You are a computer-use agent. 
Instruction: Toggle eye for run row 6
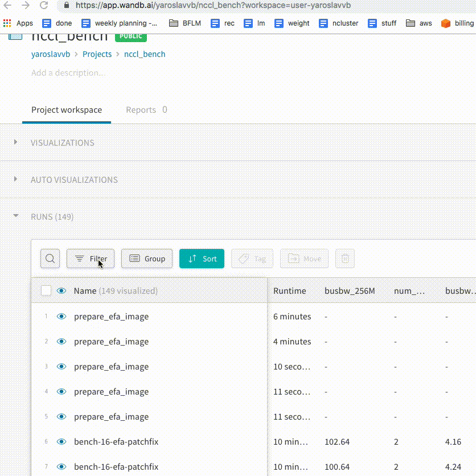61,442
